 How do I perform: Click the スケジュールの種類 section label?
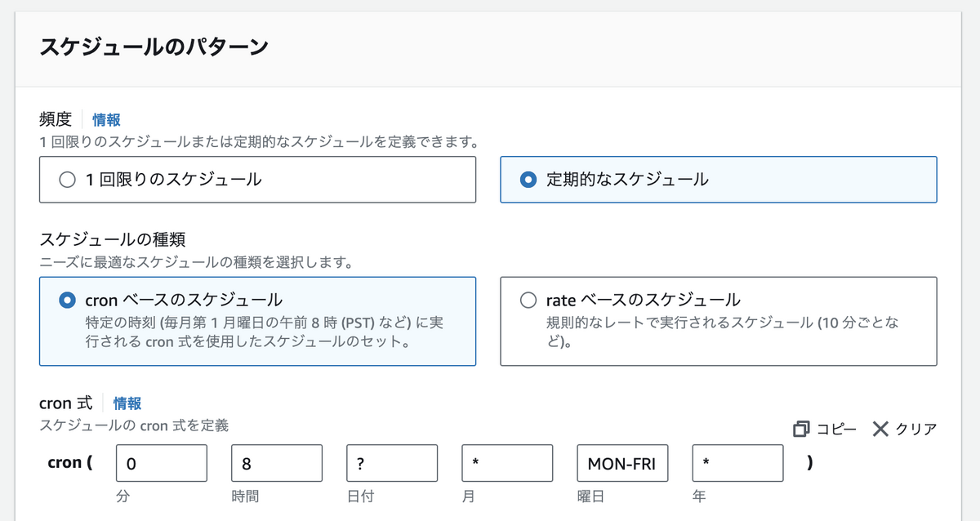113,240
